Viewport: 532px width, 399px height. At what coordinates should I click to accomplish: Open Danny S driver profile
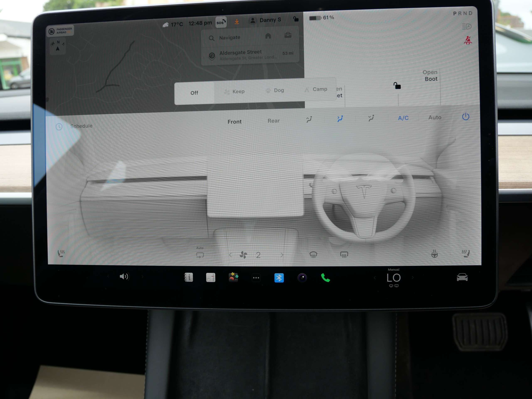[265, 20]
